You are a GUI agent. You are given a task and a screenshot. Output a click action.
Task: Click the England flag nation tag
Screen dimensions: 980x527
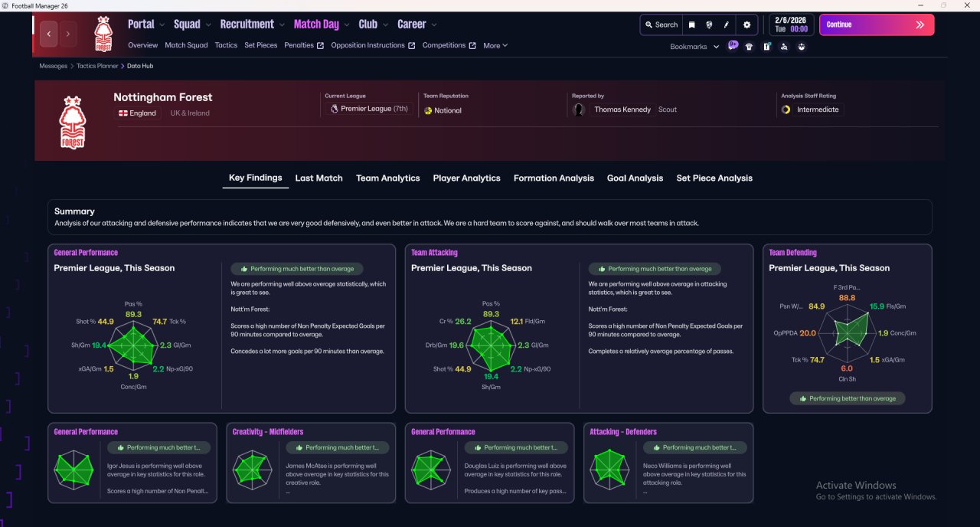coord(137,113)
